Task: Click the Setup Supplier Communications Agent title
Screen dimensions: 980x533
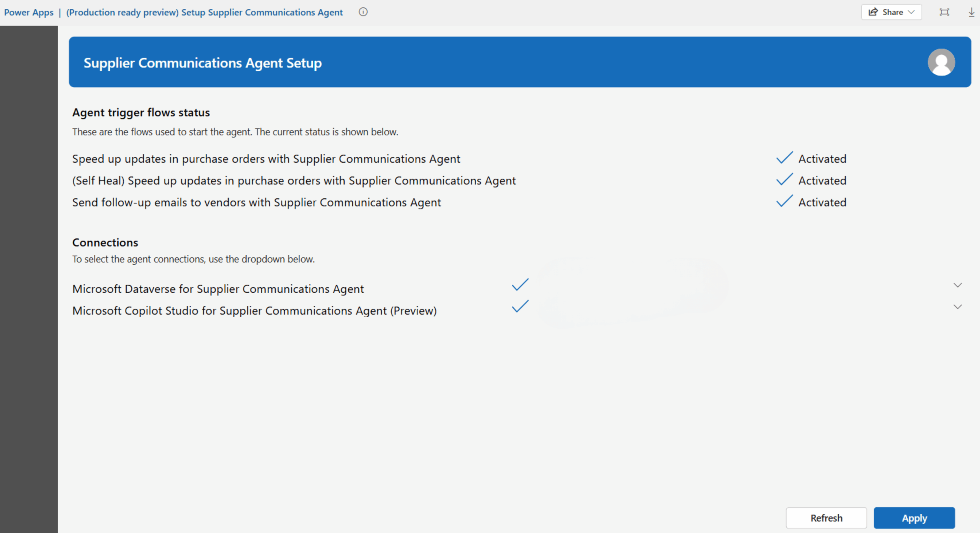Action: point(204,12)
